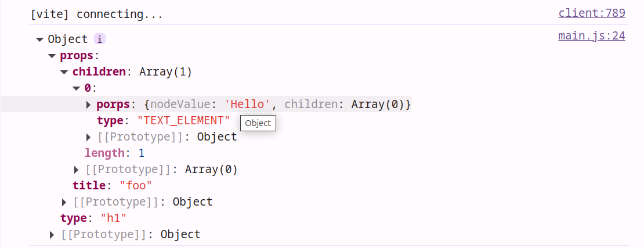Expand the [[Prototype]] under TEXT_ELEMENT type
Image resolution: width=644 pixels, height=248 pixels.
click(89, 137)
